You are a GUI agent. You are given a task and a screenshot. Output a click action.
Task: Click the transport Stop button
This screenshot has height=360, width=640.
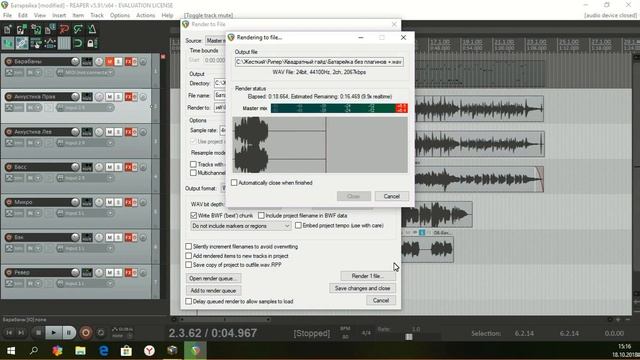tap(38, 333)
